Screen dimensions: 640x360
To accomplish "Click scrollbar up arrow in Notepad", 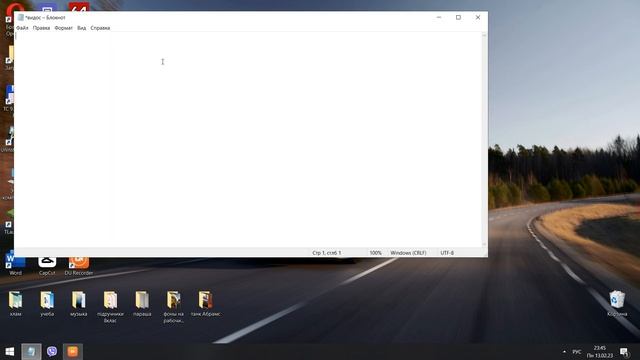I will [x=484, y=36].
